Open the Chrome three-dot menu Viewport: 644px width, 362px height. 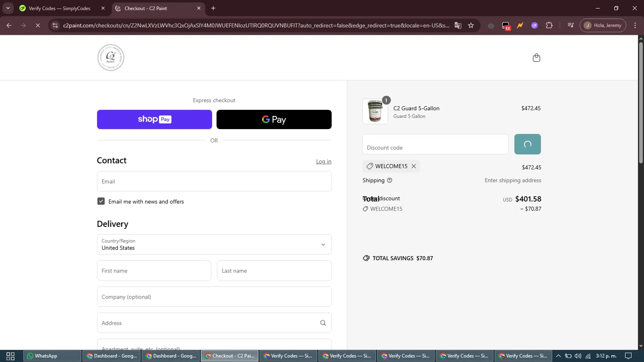[635, 25]
